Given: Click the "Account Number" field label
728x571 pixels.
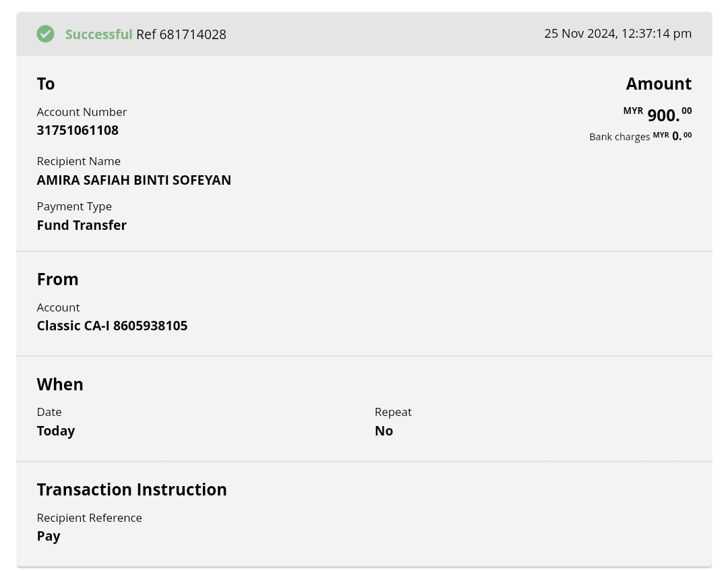Looking at the screenshot, I should click(x=82, y=112).
